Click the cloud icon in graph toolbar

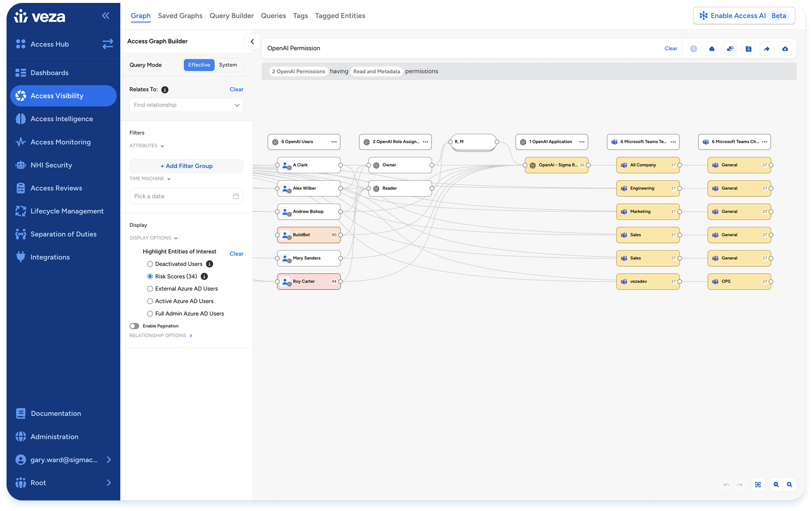[x=712, y=49]
